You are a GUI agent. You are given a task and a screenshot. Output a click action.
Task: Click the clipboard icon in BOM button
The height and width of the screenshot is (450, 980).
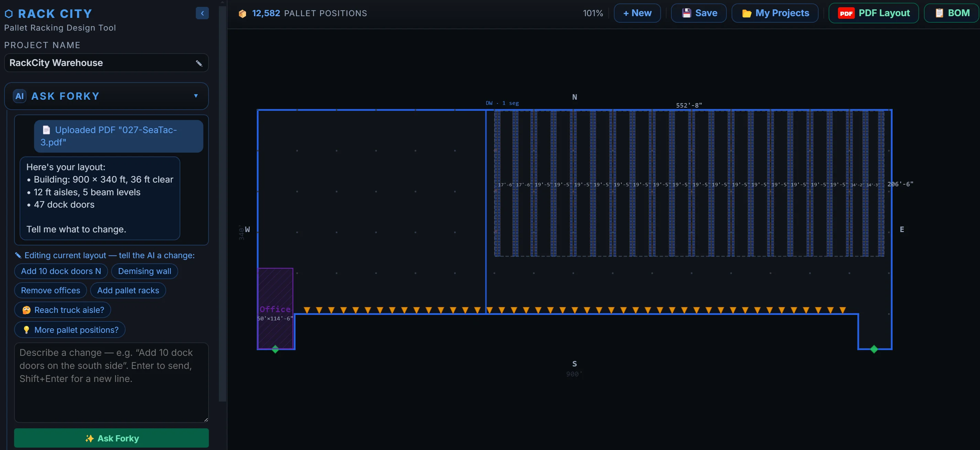939,13
